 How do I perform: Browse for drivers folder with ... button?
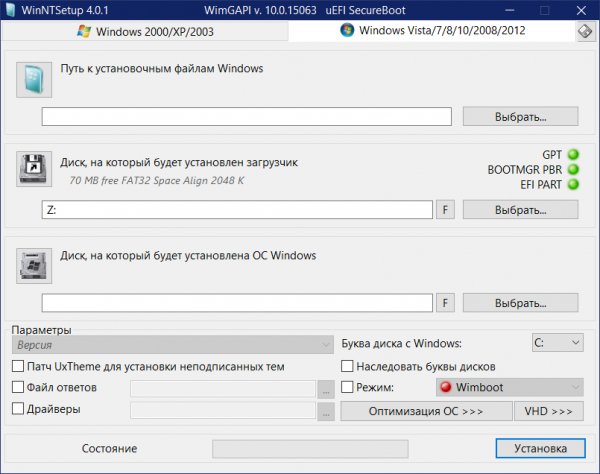326,412
